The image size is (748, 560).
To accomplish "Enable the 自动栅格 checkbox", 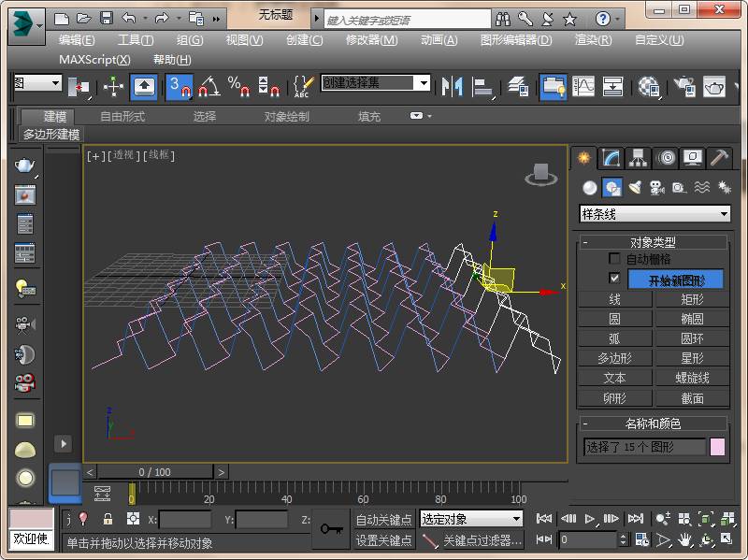I will coord(614,259).
